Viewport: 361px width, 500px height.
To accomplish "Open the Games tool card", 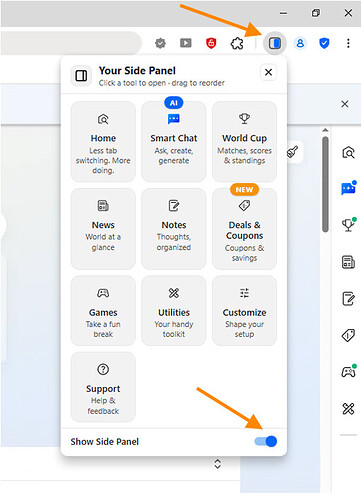I will point(103,311).
